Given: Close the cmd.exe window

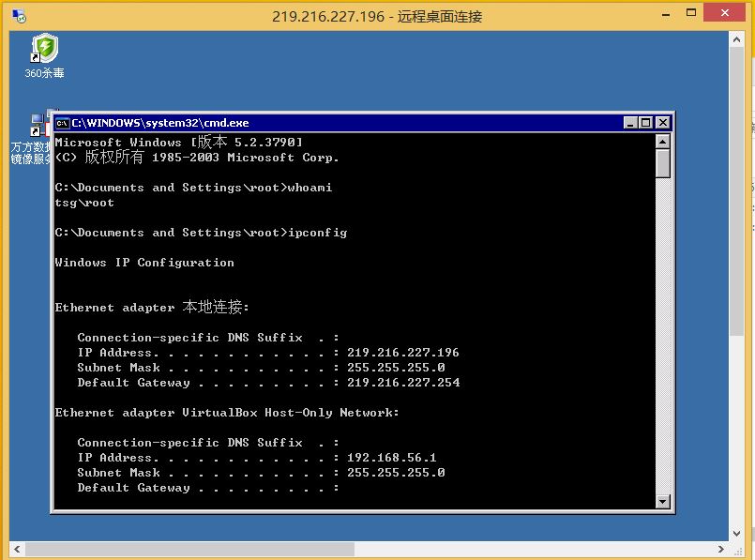Looking at the screenshot, I should 662,123.
